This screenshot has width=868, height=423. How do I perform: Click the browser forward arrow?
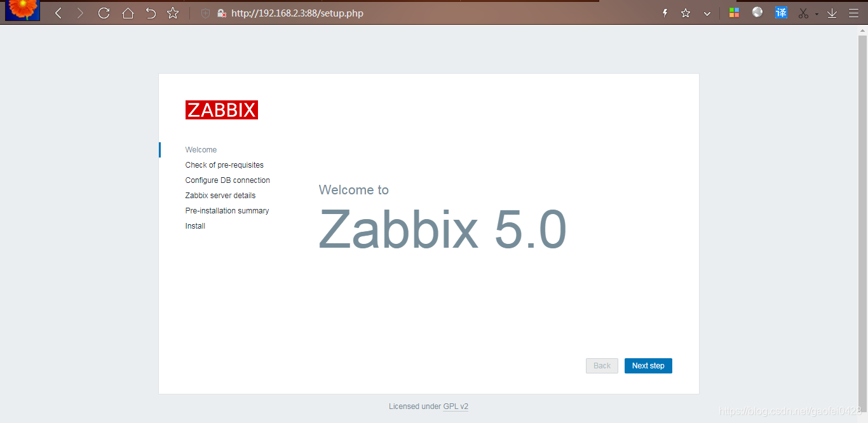click(x=80, y=13)
